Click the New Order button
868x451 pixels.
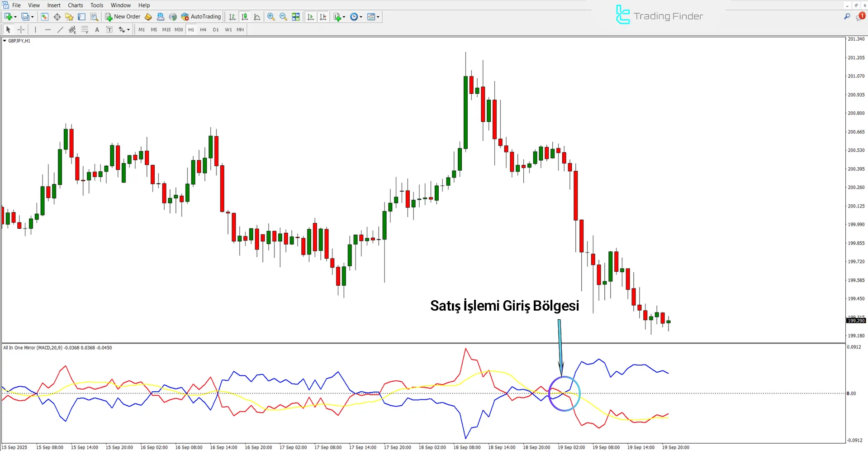123,17
